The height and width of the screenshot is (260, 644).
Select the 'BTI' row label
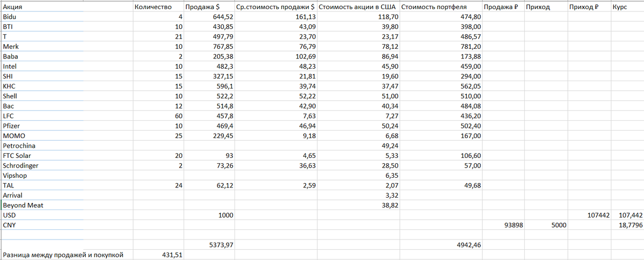[x=67, y=26]
